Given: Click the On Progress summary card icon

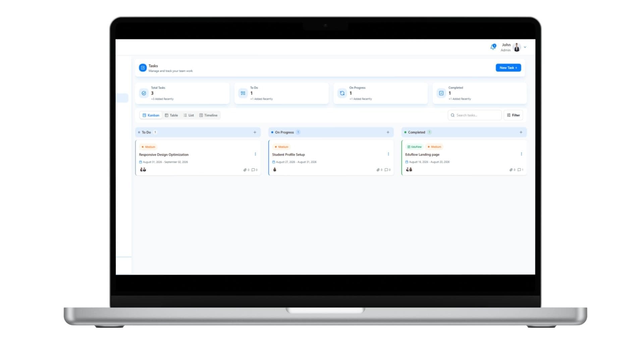Looking at the screenshot, I should [342, 93].
